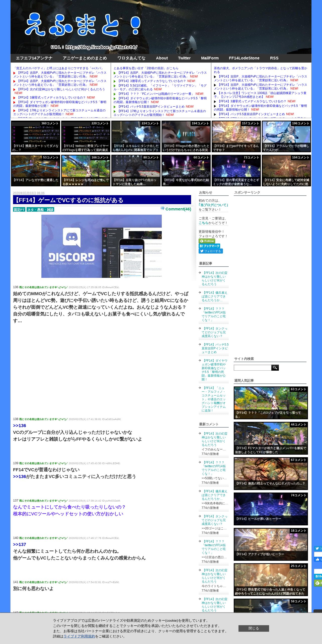Click >>136 anchor in post 139
Screen dimensions: 322x644
point(20,476)
